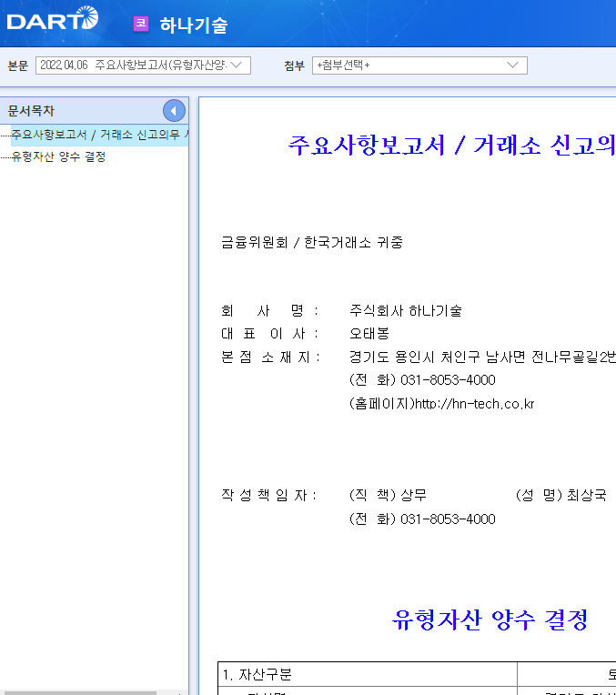This screenshot has height=695, width=616.
Task: Select 주요사항보고서 / 거래소 신고의무 tree item
Action: 100,135
